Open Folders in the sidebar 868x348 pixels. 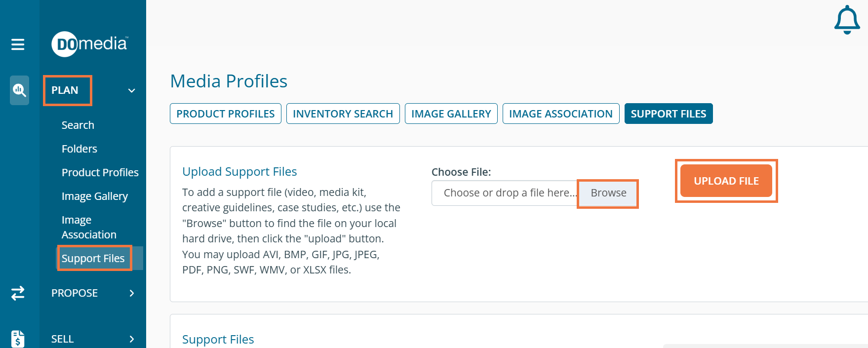click(79, 149)
